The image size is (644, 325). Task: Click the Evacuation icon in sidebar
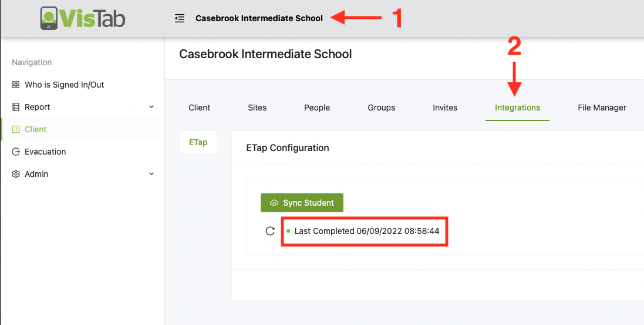click(x=16, y=152)
